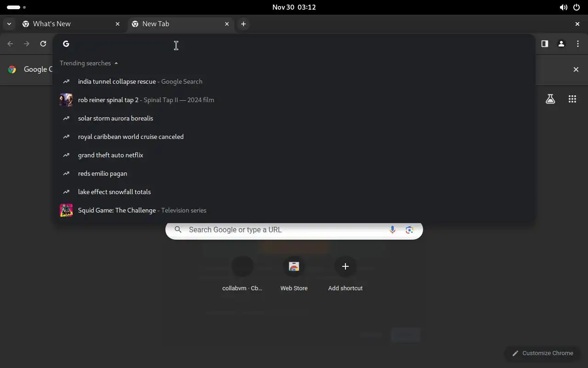The width and height of the screenshot is (588, 368).
Task: Click the Google G icon in address bar
Action: [66, 44]
